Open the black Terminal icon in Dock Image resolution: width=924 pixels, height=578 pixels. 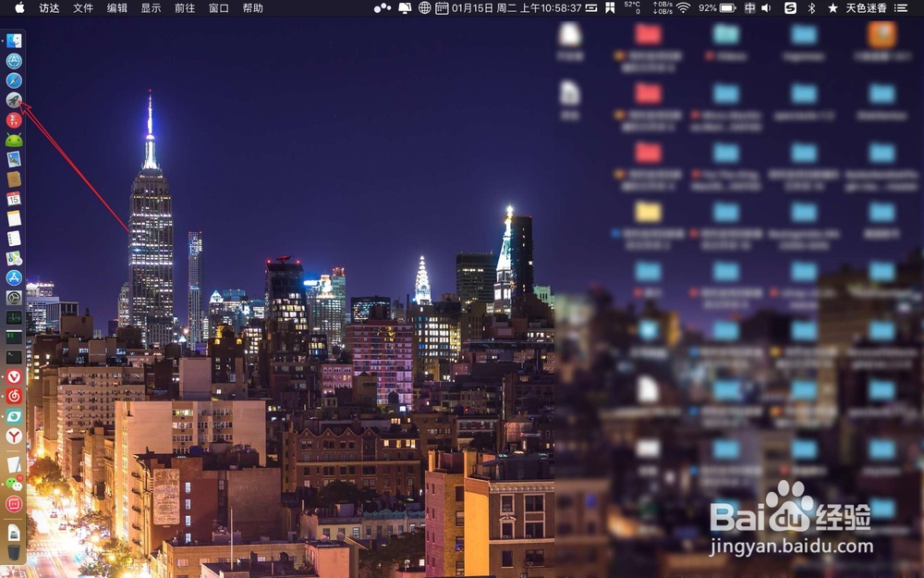[x=14, y=357]
